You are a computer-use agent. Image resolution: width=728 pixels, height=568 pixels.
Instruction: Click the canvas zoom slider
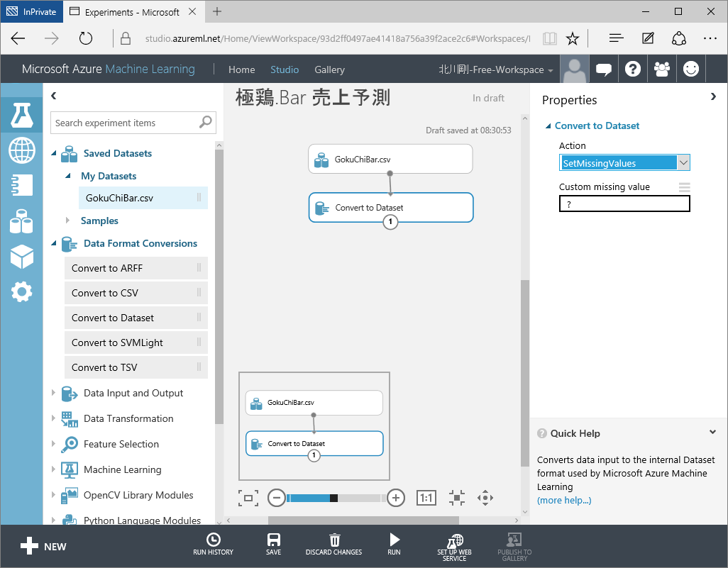pyautogui.click(x=336, y=498)
